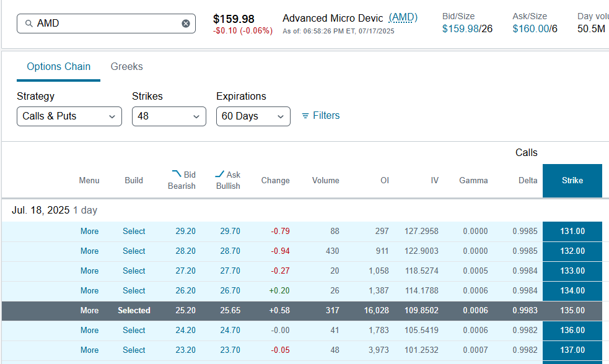Click bid 24.20 on 136.00 row
Viewport: 609px width, 364px height.
[x=186, y=330]
